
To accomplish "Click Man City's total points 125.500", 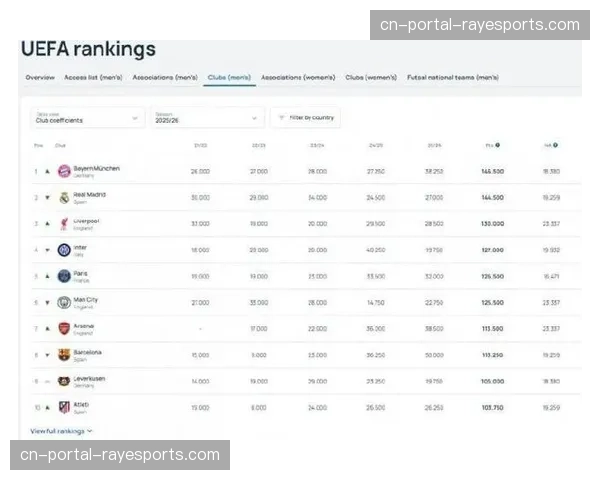I will point(492,302).
